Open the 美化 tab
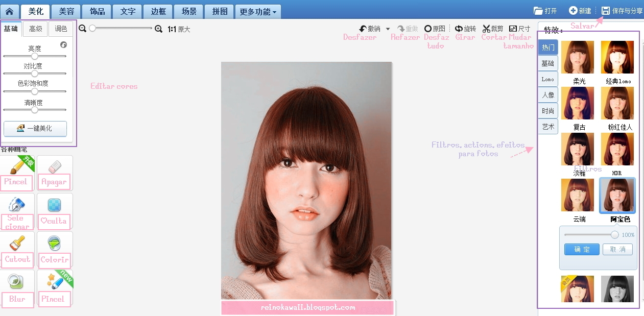Viewport: 644px width, 316px height. click(36, 11)
